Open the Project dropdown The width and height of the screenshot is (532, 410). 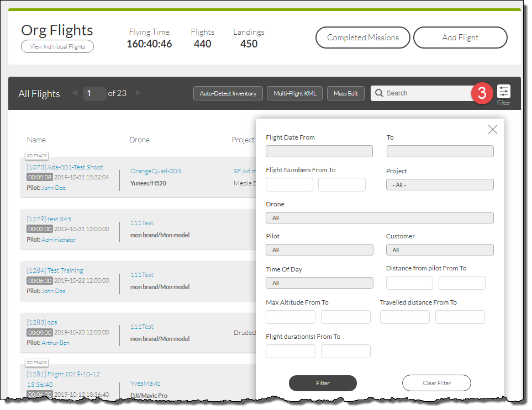pyautogui.click(x=440, y=184)
